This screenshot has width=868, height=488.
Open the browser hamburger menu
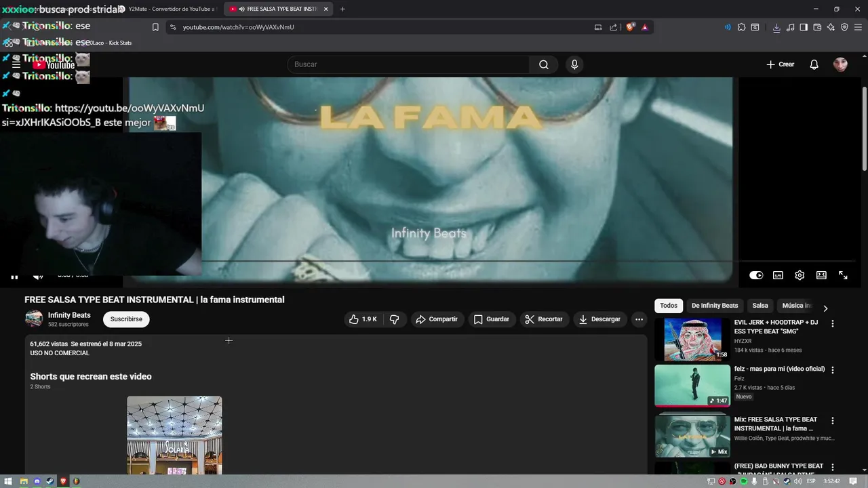[x=858, y=27]
